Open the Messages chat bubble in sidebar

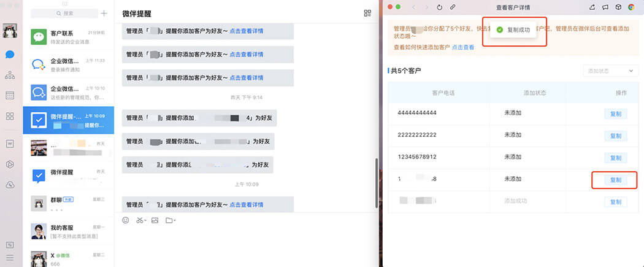[10, 55]
